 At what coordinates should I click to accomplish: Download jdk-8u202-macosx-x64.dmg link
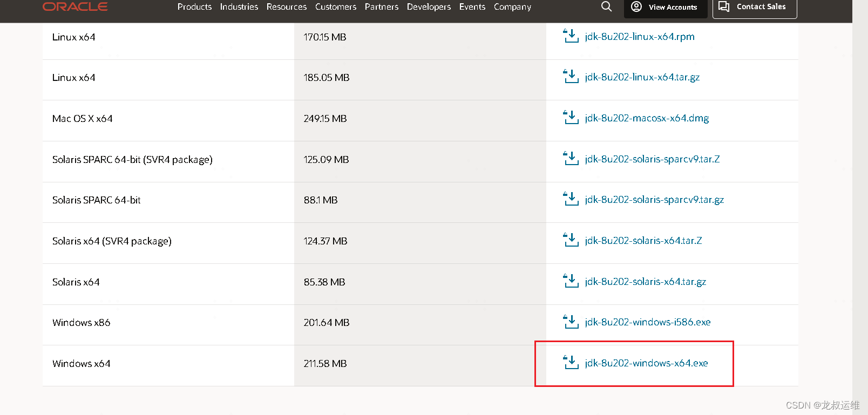pyautogui.click(x=647, y=118)
